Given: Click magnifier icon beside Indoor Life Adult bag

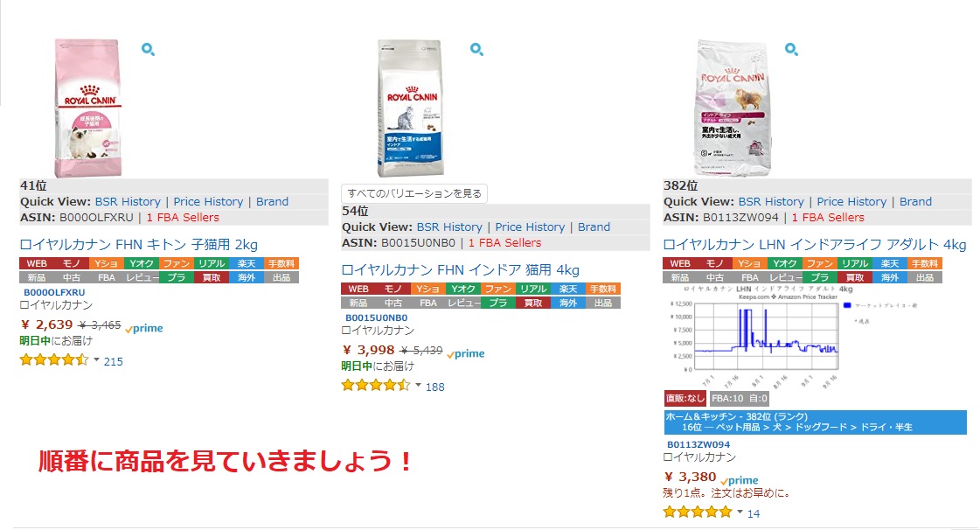Looking at the screenshot, I should click(791, 49).
